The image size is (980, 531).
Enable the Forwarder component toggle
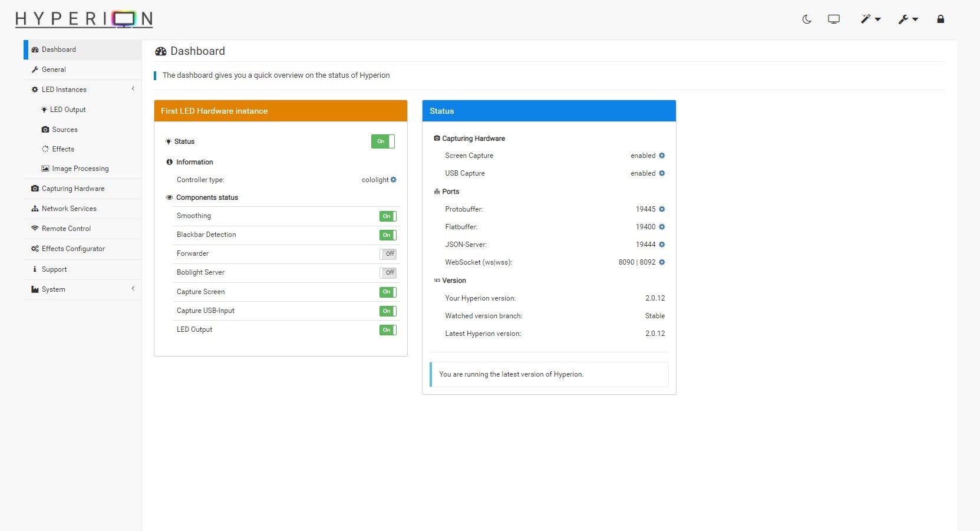click(388, 254)
